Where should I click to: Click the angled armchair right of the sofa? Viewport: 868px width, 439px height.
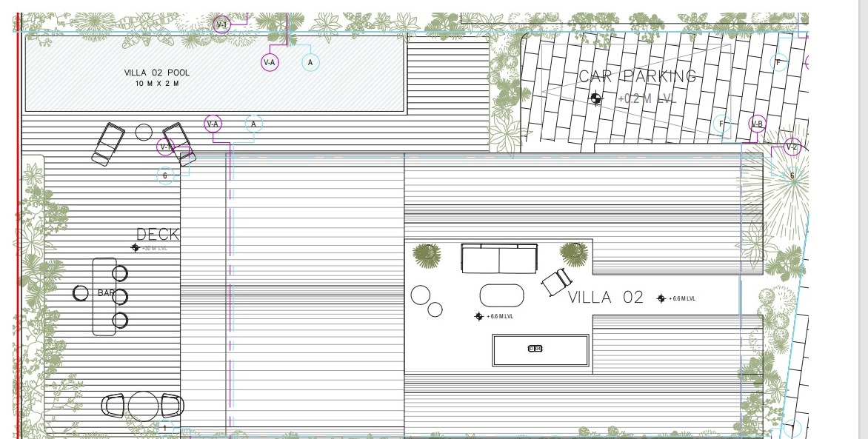click(x=556, y=281)
